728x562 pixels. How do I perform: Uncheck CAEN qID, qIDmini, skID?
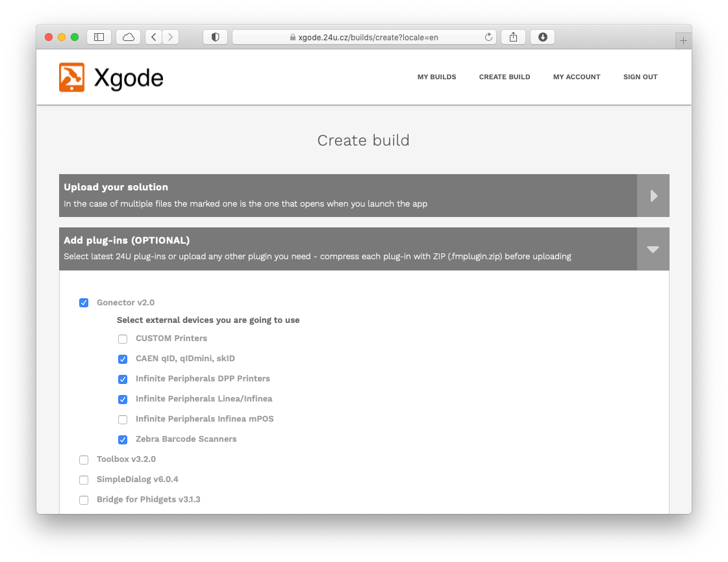(x=123, y=359)
